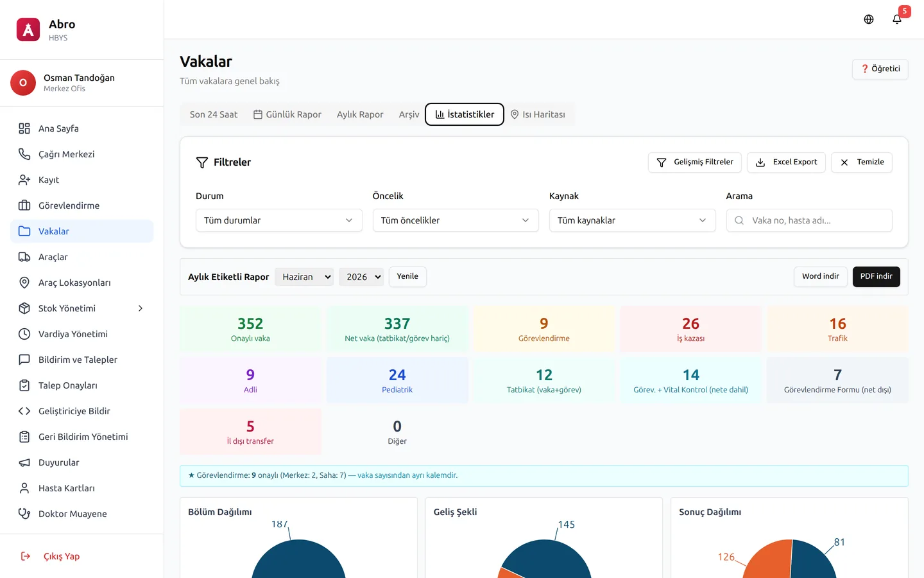Open the Öncelik dropdown Tüm öncelikler
This screenshot has width=924, height=578.
456,220
